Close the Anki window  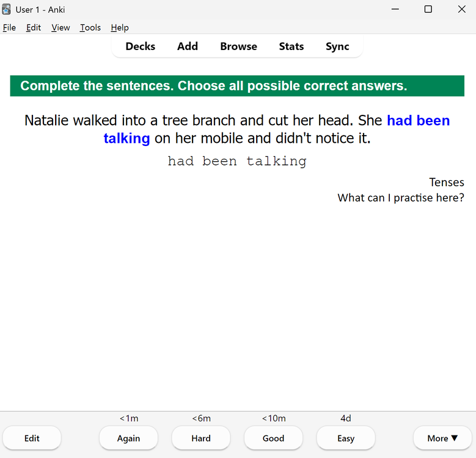[461, 9]
